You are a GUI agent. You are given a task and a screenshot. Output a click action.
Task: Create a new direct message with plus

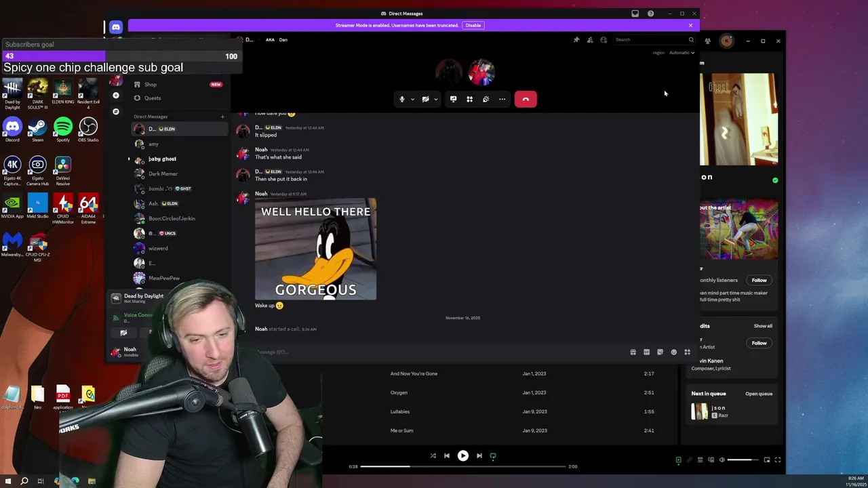pos(222,117)
